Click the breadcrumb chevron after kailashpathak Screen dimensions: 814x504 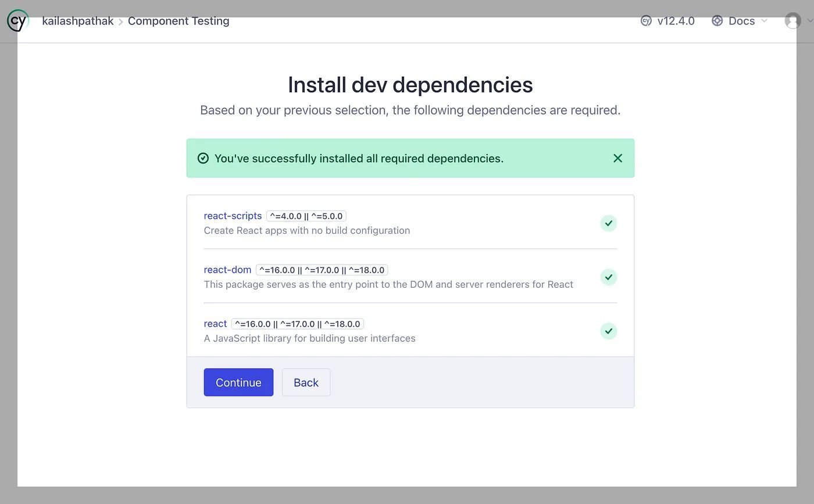[x=121, y=22]
